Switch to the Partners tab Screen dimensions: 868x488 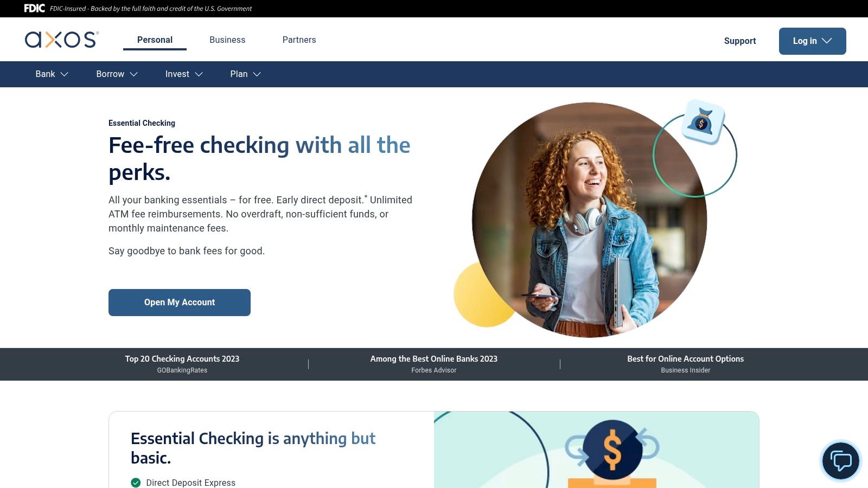[x=299, y=40]
